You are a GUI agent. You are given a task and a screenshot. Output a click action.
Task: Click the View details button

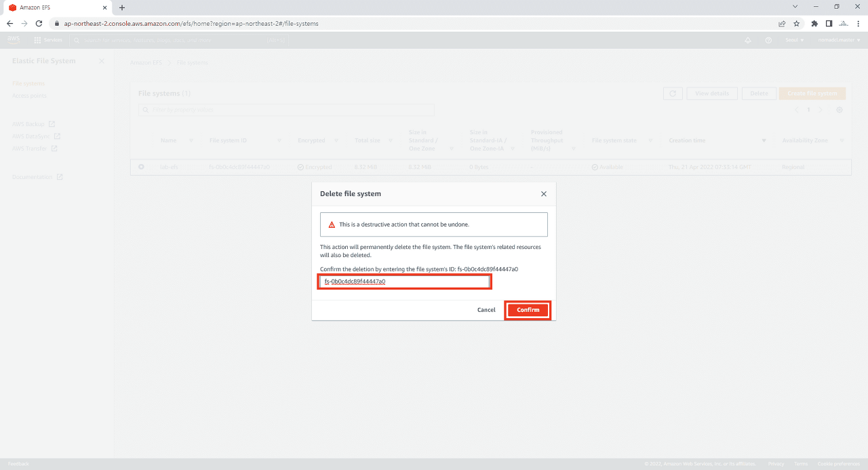(712, 94)
